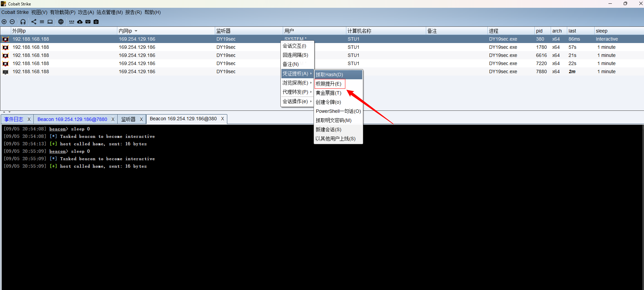The image size is (644, 290).
Task: Select session row with pid 7220
Action: (322, 63)
